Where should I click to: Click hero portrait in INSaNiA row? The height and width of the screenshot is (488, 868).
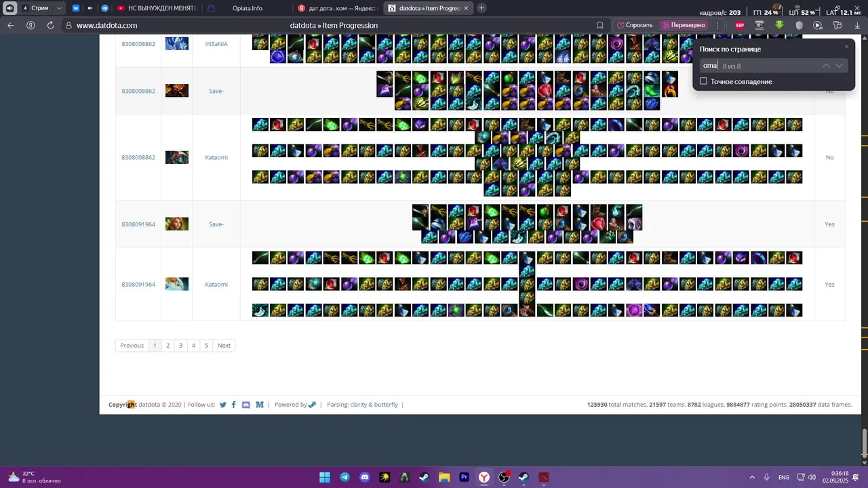pyautogui.click(x=177, y=43)
